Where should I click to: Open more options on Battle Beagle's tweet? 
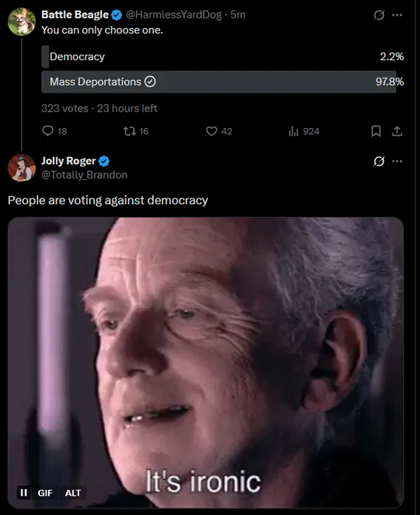pos(397,15)
